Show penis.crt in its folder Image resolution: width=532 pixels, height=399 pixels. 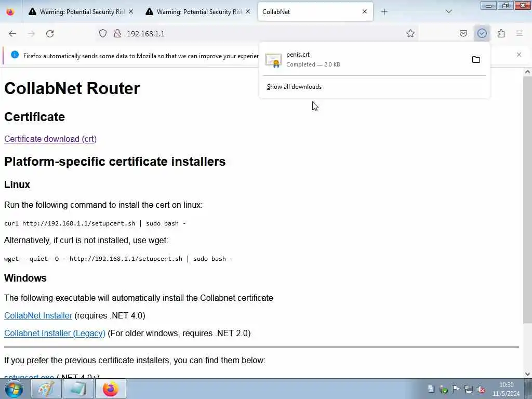(476, 59)
